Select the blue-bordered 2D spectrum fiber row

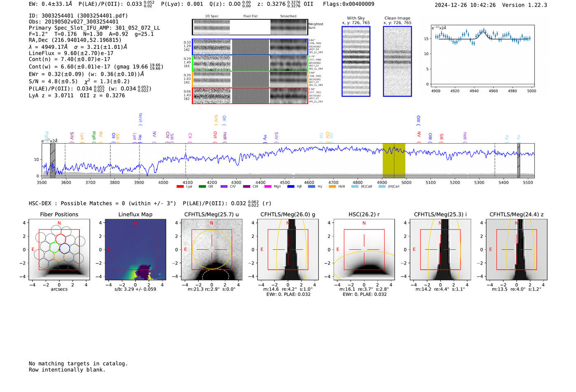tap(250, 47)
